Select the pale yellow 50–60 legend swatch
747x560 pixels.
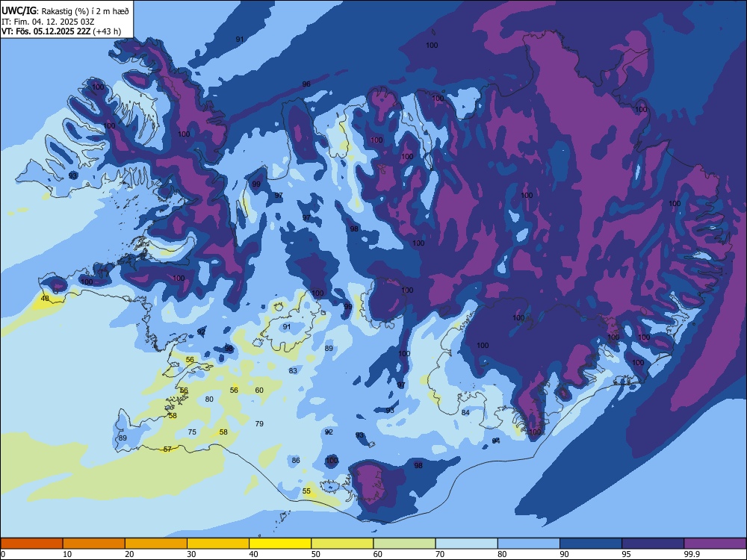pyautogui.click(x=343, y=544)
